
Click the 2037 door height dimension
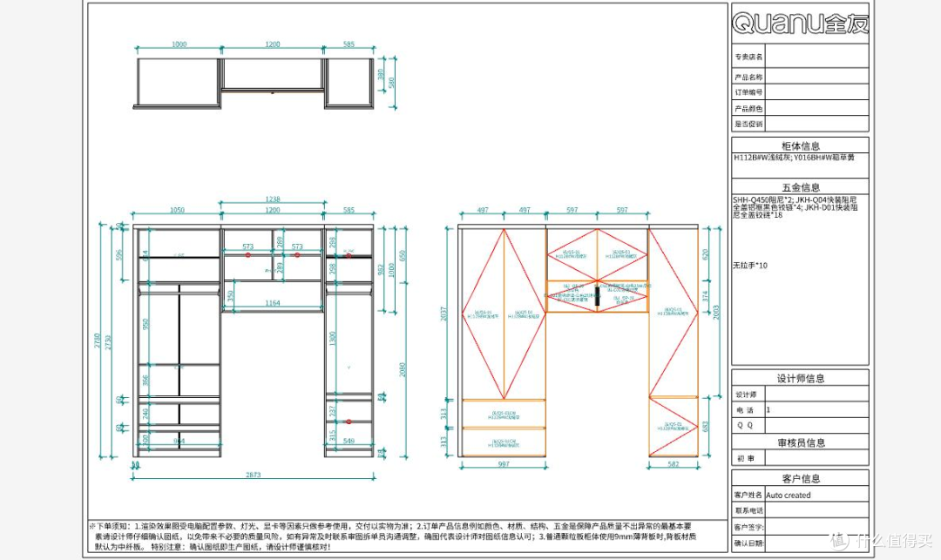pyautogui.click(x=443, y=314)
